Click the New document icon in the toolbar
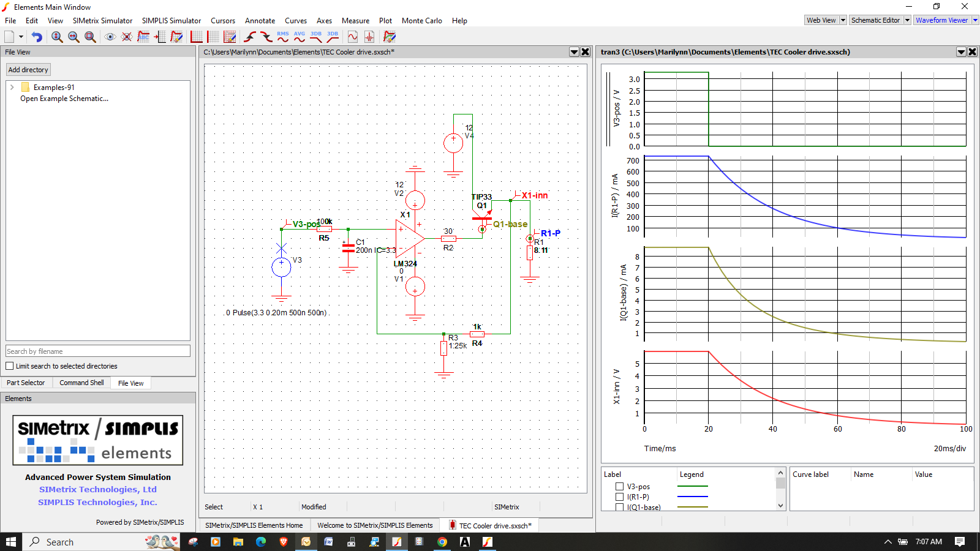The width and height of the screenshot is (980, 551). click(9, 37)
